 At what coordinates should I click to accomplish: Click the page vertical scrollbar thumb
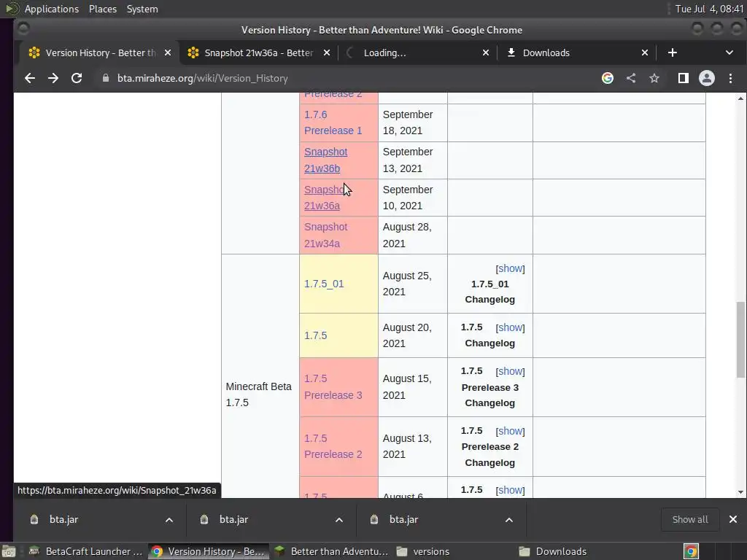pyautogui.click(x=740, y=340)
